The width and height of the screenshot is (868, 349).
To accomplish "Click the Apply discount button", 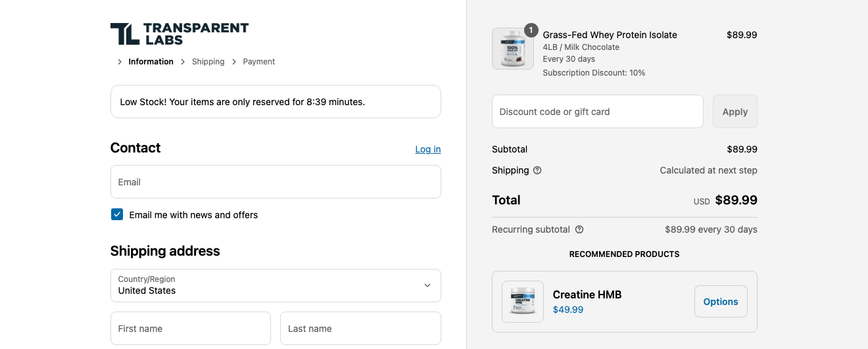I will [x=735, y=112].
